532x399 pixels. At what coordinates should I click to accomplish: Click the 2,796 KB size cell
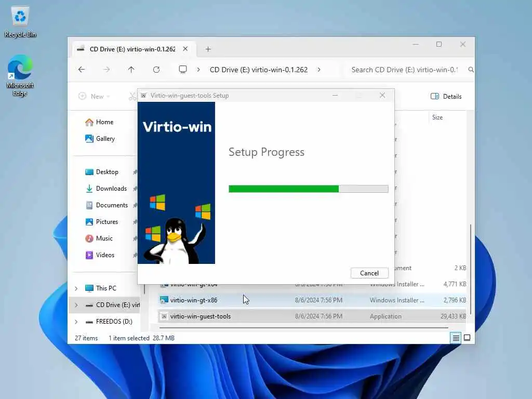point(455,300)
